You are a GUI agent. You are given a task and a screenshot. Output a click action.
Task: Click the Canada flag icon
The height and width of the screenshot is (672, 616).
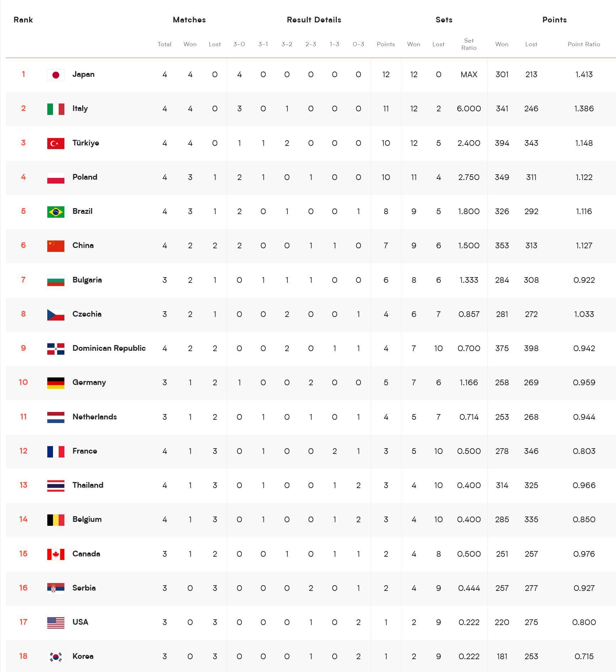56,554
